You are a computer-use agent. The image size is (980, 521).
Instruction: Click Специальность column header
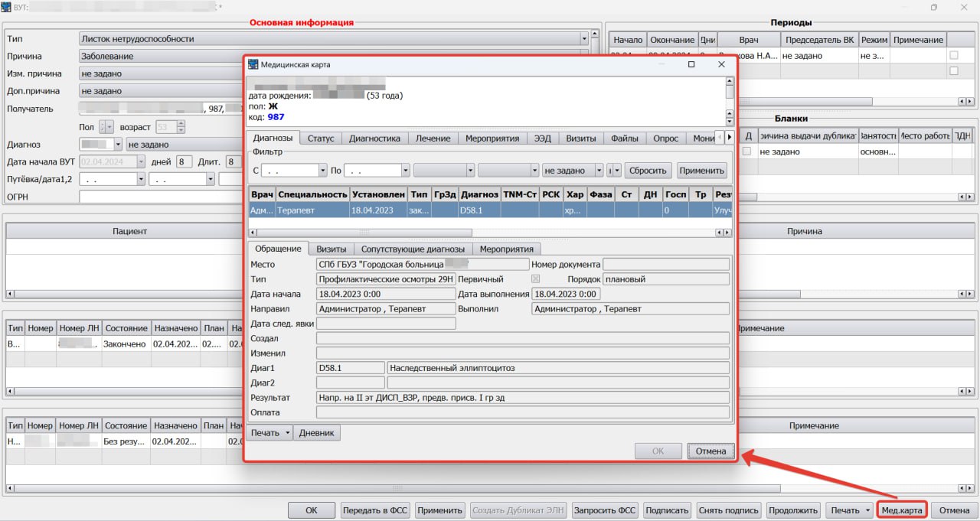point(312,194)
